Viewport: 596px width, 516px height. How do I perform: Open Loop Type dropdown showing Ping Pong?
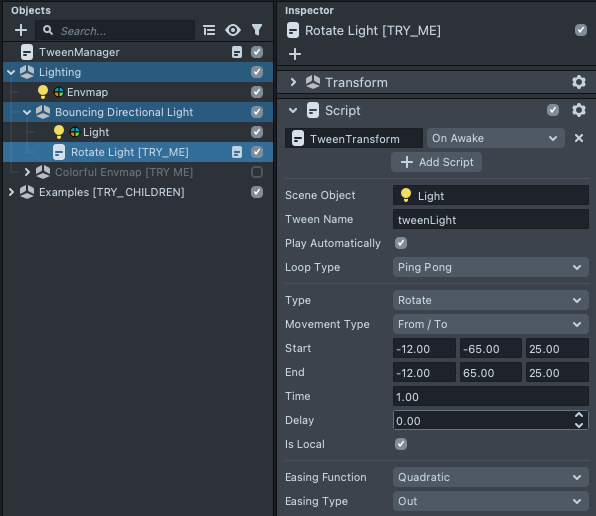click(x=491, y=267)
